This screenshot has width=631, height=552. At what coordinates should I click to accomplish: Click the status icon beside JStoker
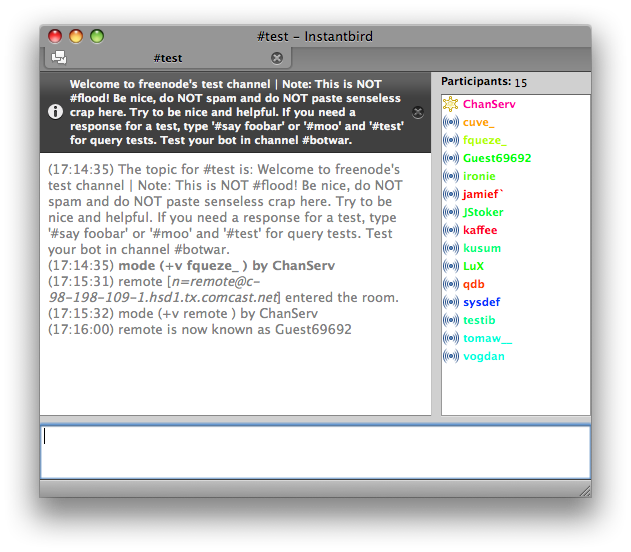(x=451, y=212)
